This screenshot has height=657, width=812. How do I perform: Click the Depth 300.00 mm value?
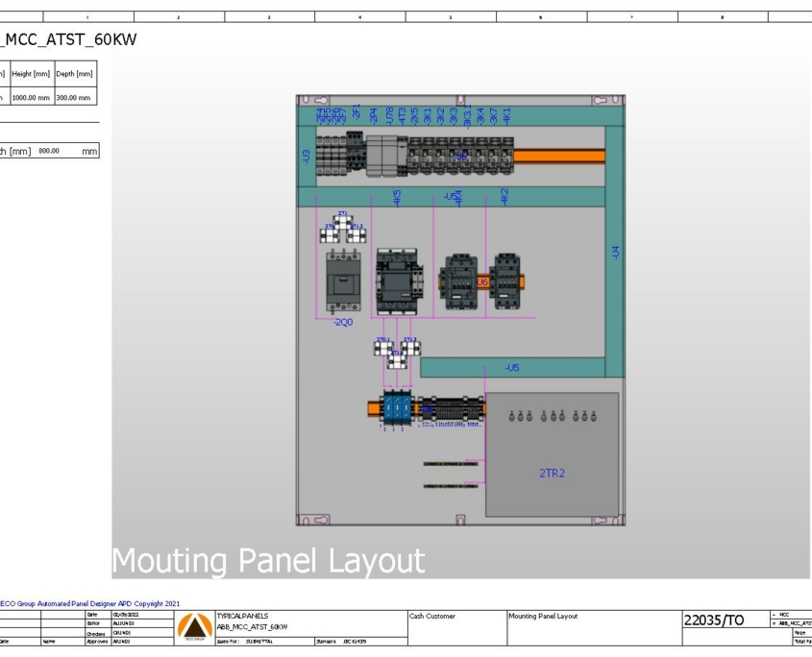[76, 95]
